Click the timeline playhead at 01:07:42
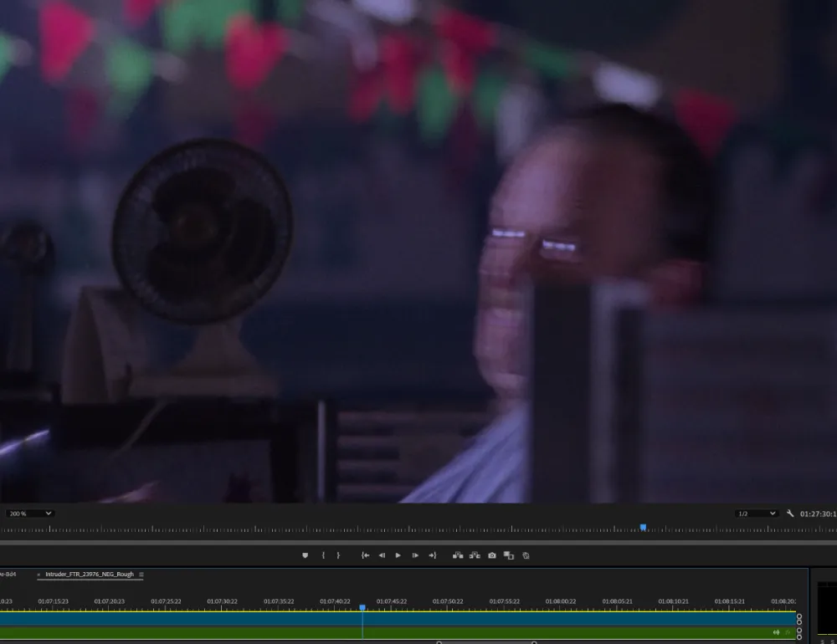Viewport: 837px width, 644px height. click(362, 608)
